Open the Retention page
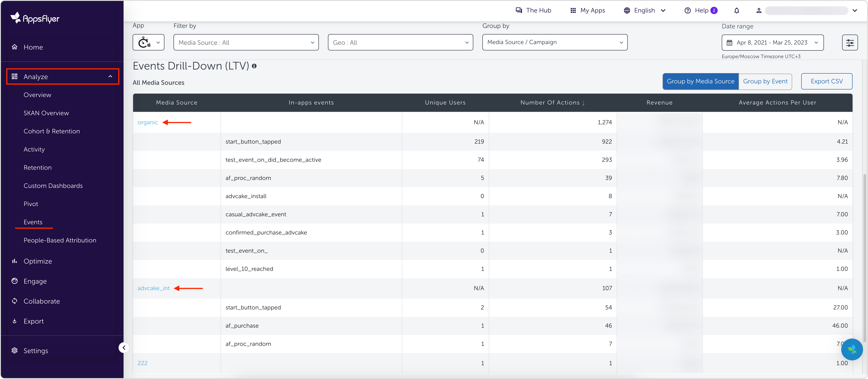The width and height of the screenshot is (868, 379). coord(37,168)
